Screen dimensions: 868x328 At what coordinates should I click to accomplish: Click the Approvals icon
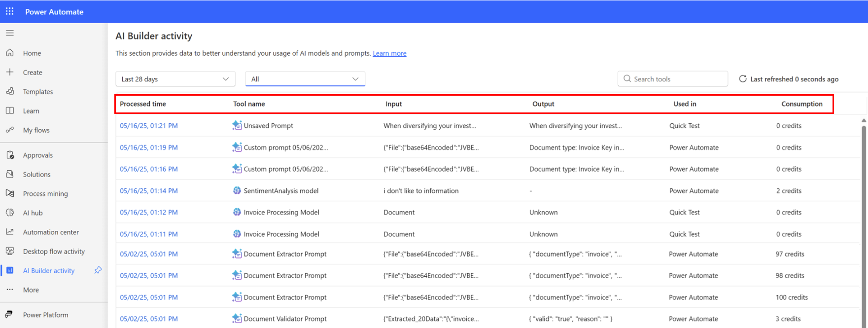[10, 155]
